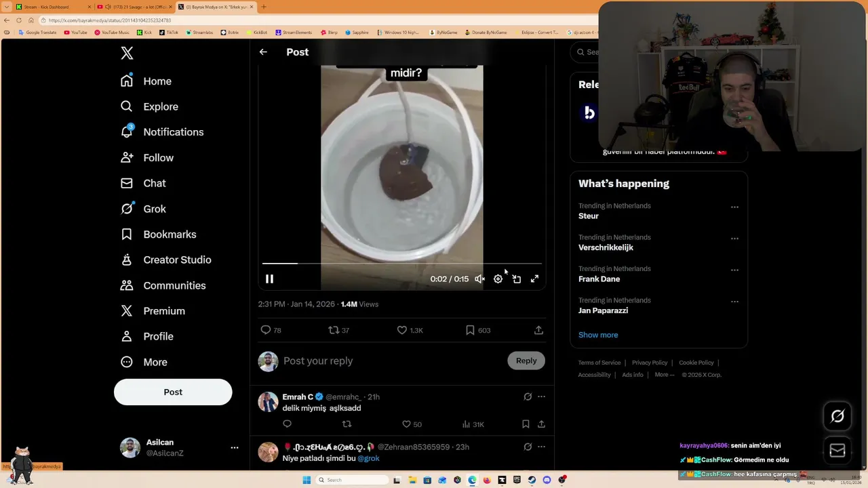Open more options on Emrah C's reply
This screenshot has width=868, height=488.
(x=541, y=396)
